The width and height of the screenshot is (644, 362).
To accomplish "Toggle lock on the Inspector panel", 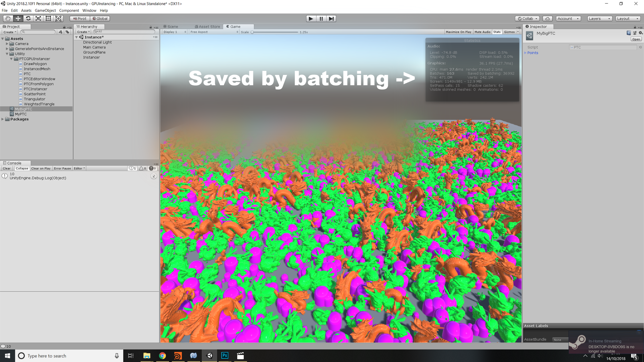I will click(x=635, y=27).
